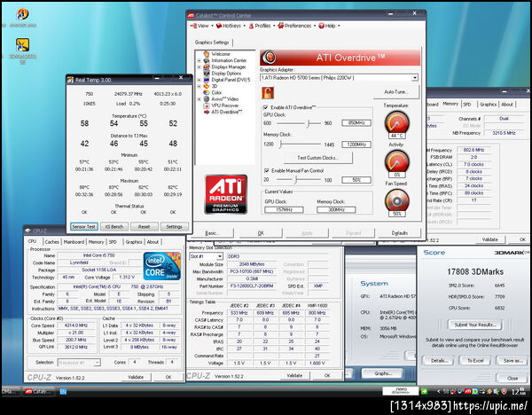Viewport: 532px width, 415px height.
Task: Click the 1200MHz memory clock field
Action: tap(356, 145)
